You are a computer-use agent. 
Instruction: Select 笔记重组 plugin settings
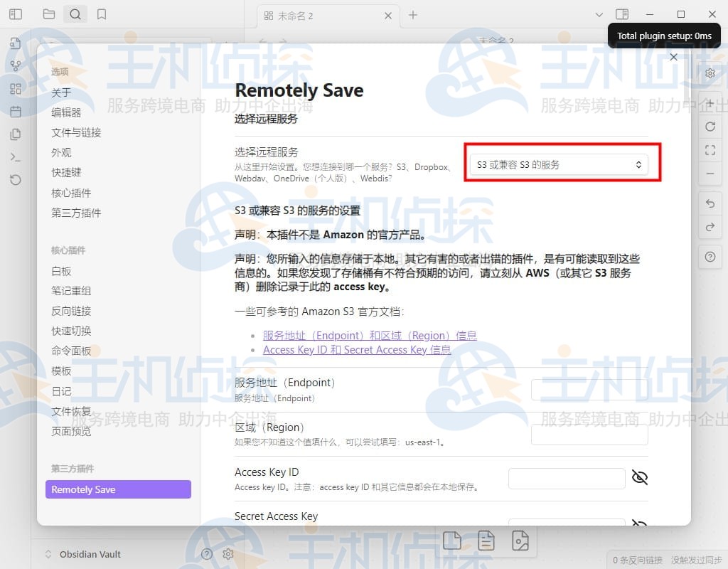pyautogui.click(x=71, y=291)
